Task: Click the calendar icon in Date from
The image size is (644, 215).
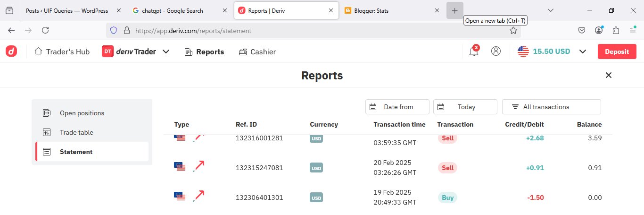Action: click(373, 107)
